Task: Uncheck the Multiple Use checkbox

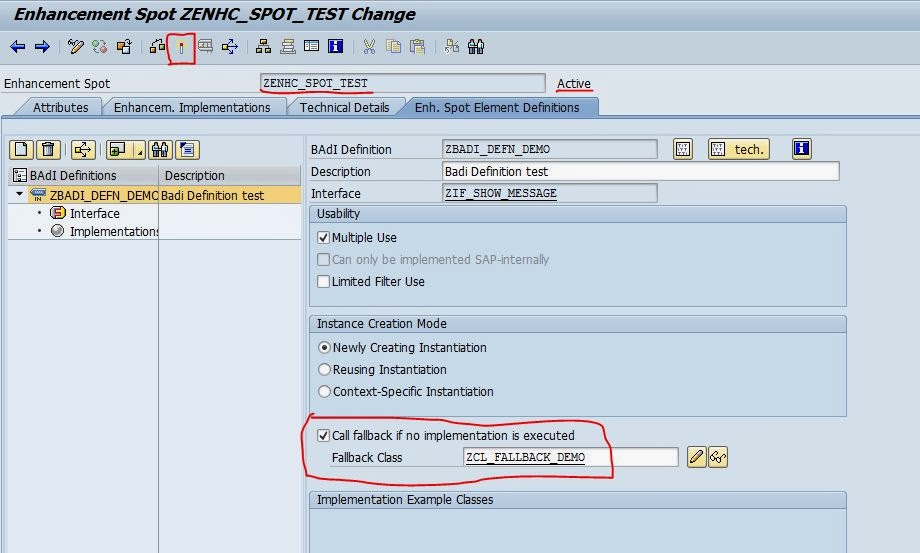Action: coord(323,238)
